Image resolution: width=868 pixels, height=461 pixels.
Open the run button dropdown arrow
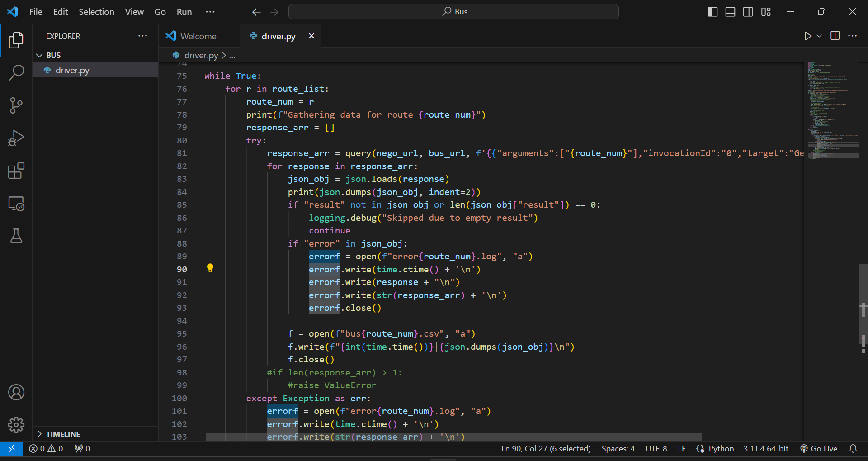click(x=819, y=36)
